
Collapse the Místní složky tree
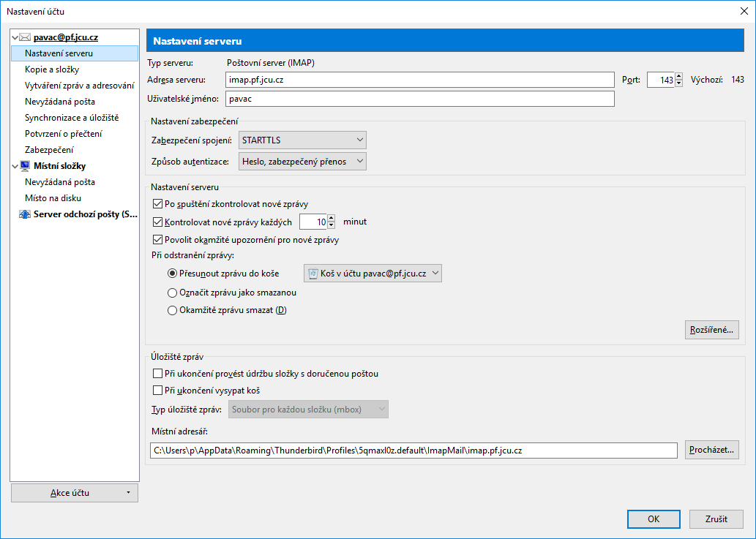15,166
